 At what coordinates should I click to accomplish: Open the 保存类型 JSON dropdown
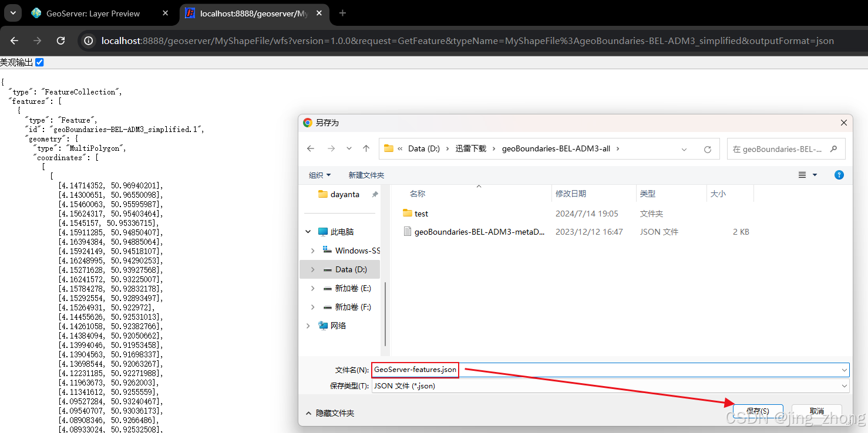(x=611, y=385)
